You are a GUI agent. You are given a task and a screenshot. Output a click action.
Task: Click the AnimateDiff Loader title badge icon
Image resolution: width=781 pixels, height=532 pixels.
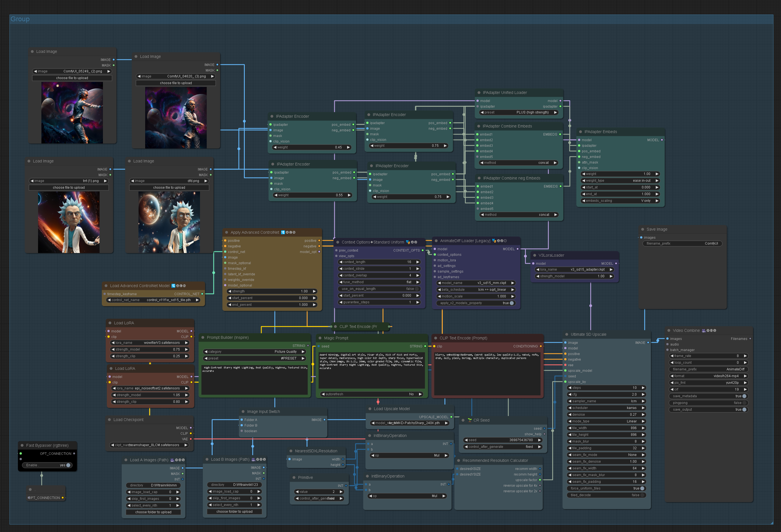point(494,241)
